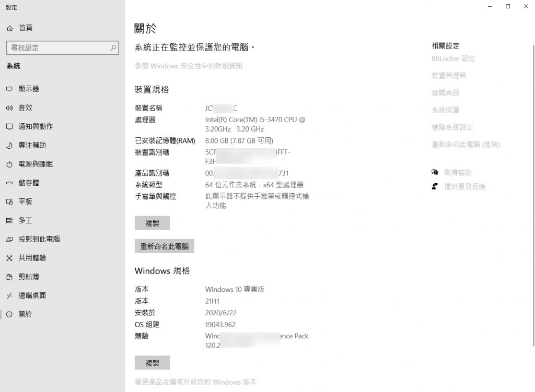Click the 顯示器 monitor icon
The image size is (535, 392).
pos(9,89)
